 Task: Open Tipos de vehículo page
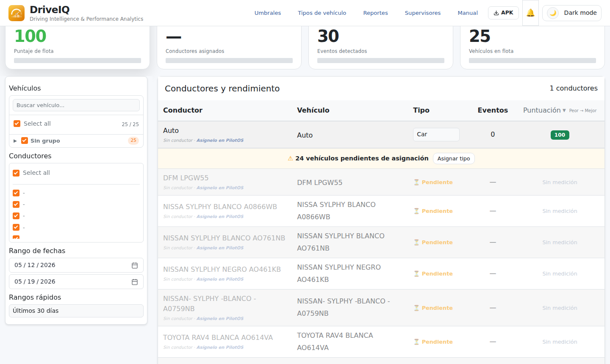click(x=322, y=13)
